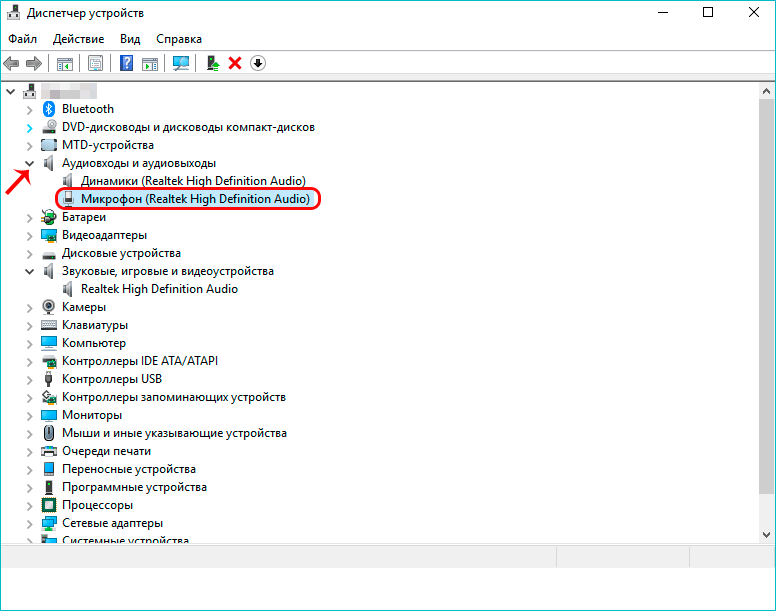Expand the Сетевые адаптеры category

[29, 524]
